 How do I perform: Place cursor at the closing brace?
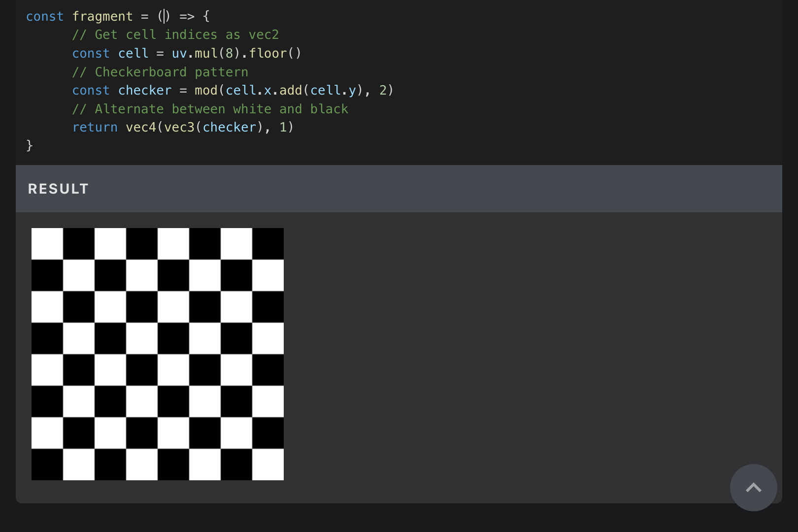(30, 145)
